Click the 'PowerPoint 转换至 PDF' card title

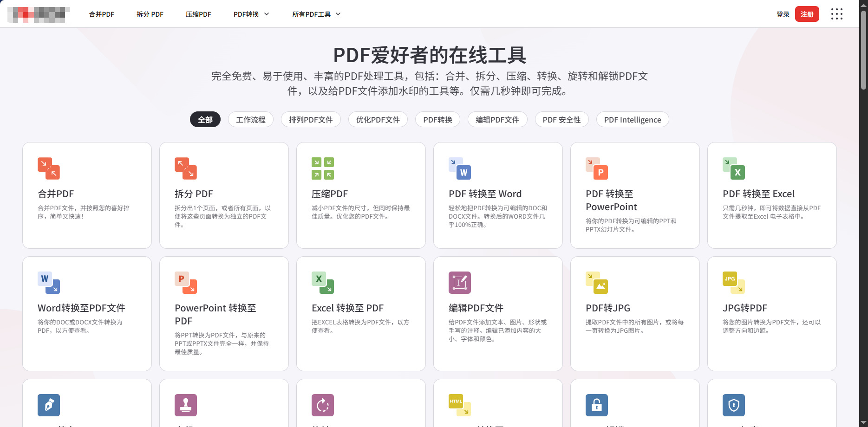coord(215,315)
